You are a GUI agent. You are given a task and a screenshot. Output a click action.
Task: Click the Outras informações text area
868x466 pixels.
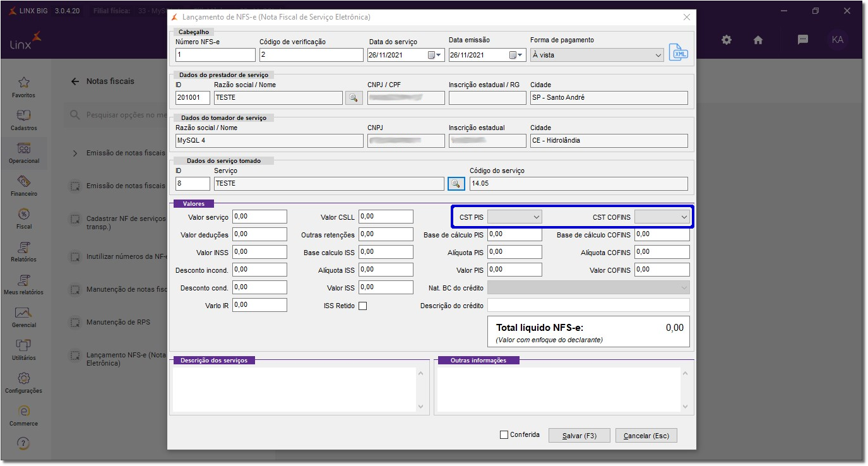[x=559, y=390]
